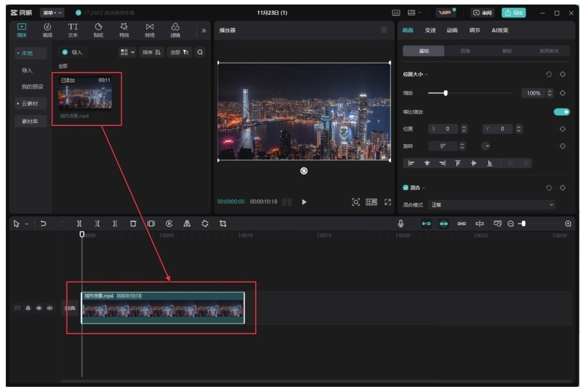The image size is (582, 392).
Task: Open the select tool mode dropdown arrow
Action: click(27, 224)
